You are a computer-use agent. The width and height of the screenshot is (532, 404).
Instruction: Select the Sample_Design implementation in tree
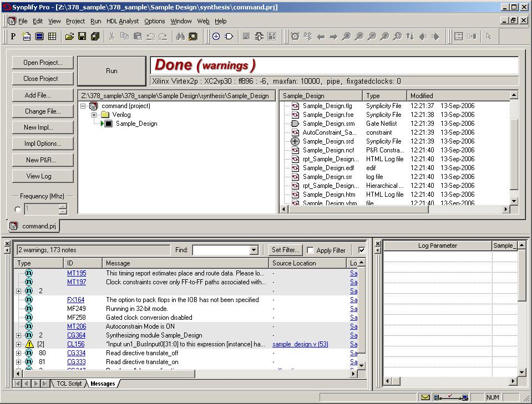[136, 124]
